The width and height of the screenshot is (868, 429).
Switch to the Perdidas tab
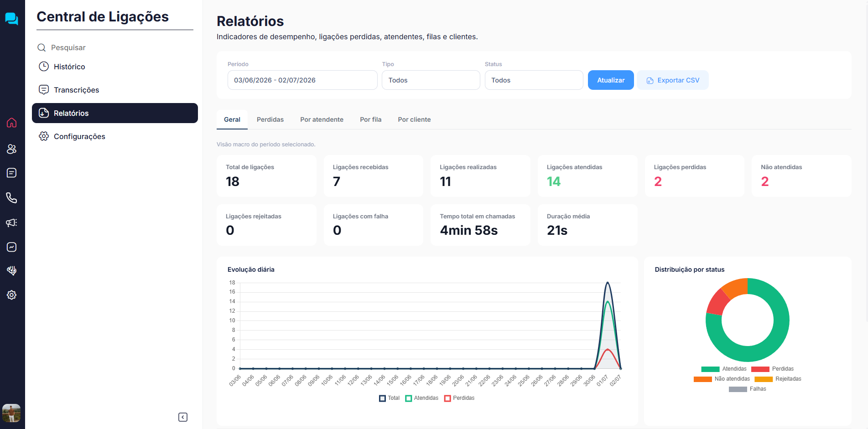tap(270, 119)
